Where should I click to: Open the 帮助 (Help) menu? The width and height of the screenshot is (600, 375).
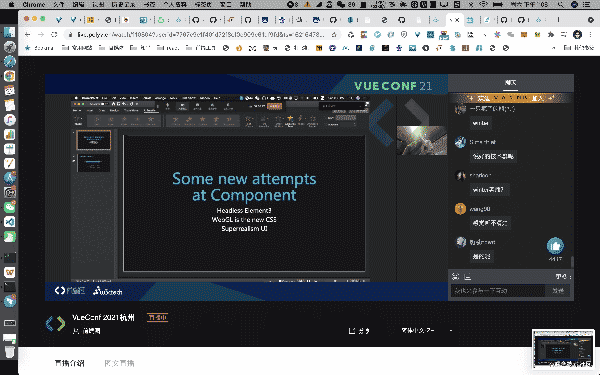tap(245, 5)
